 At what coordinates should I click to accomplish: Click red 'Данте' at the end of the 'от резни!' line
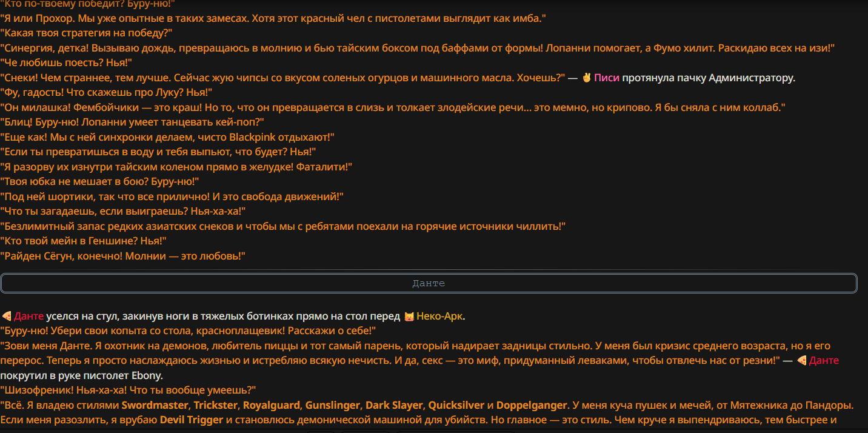pos(824,360)
